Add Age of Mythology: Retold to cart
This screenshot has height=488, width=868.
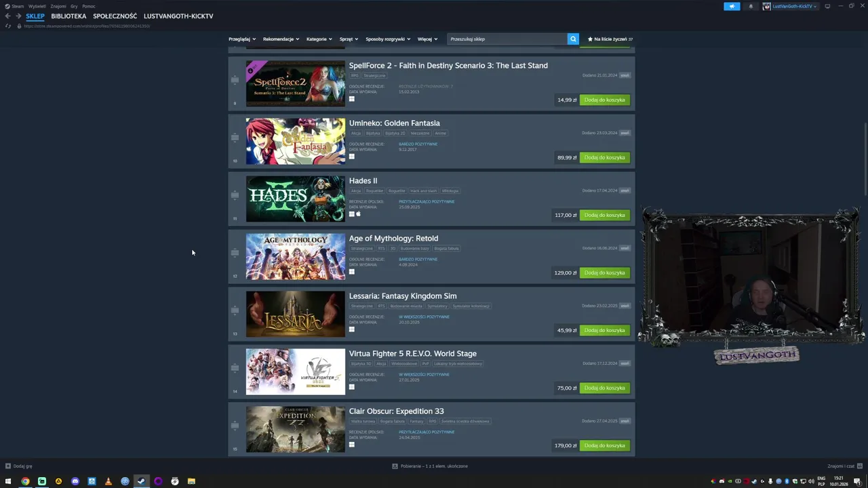tap(604, 272)
